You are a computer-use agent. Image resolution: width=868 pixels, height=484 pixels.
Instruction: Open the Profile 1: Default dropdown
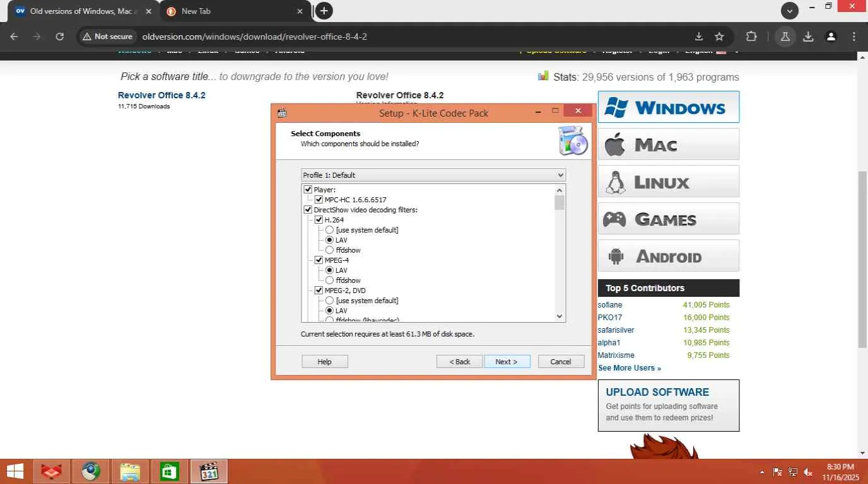pos(433,175)
